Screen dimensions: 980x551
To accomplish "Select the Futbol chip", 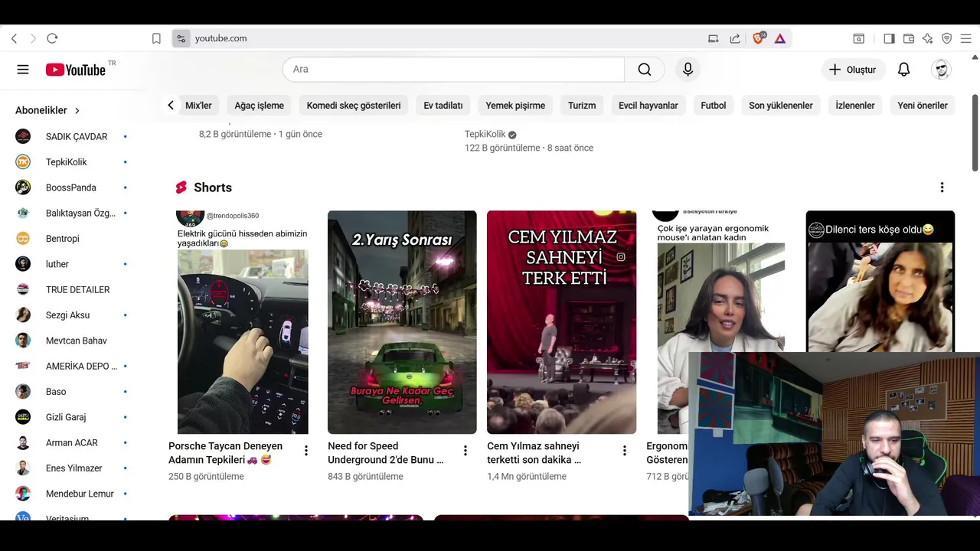I will (714, 106).
